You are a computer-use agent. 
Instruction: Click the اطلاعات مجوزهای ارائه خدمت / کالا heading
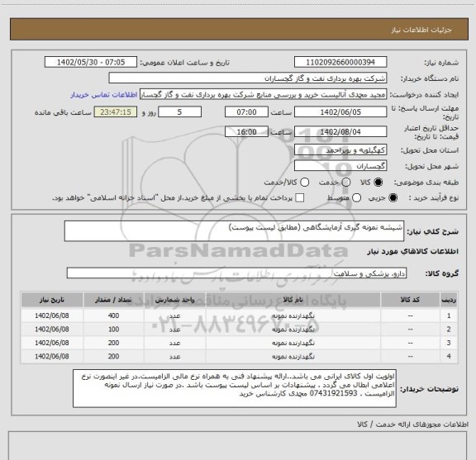413,424
